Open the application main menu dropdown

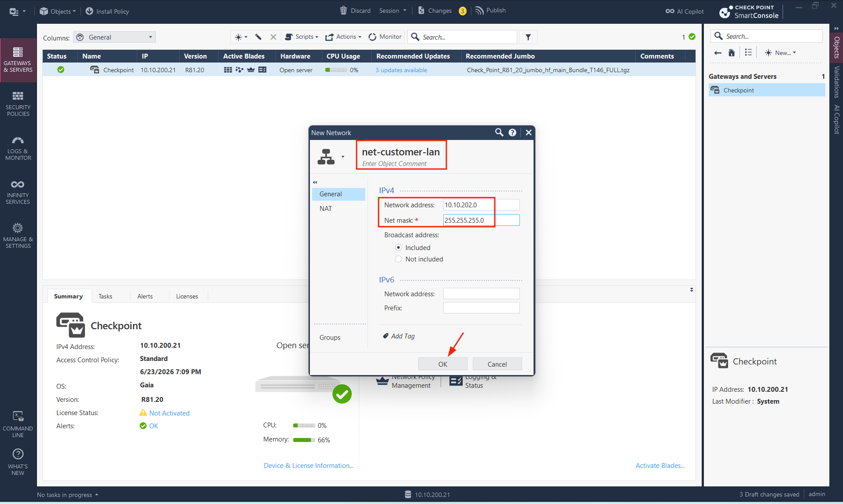point(18,11)
